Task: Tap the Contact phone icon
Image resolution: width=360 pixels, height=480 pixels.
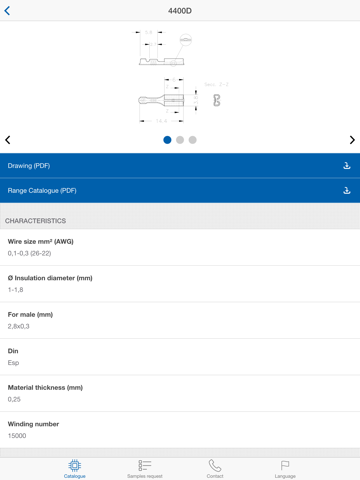Action: (215, 465)
